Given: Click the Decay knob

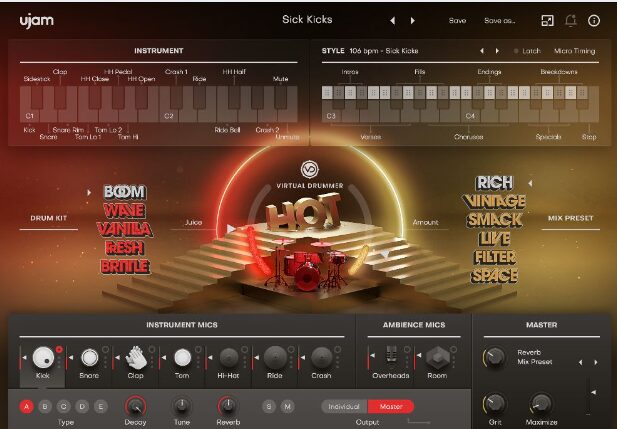Looking at the screenshot, I should (135, 405).
